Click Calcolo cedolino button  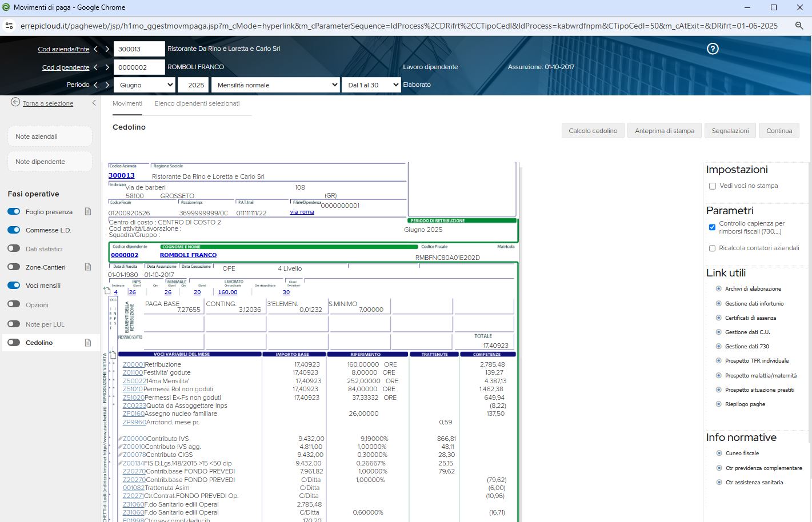(x=593, y=131)
